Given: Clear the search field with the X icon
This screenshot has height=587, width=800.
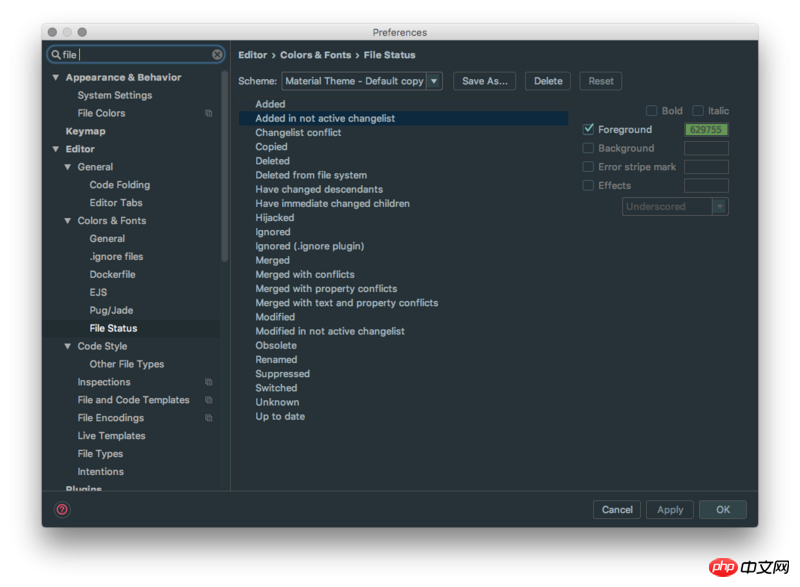Looking at the screenshot, I should tap(217, 55).
